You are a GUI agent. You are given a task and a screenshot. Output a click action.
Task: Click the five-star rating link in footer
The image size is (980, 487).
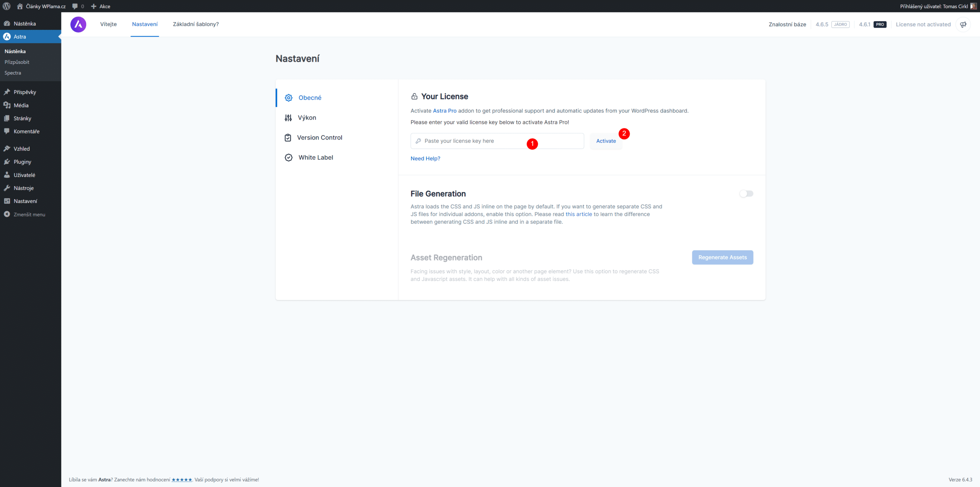[x=181, y=480]
